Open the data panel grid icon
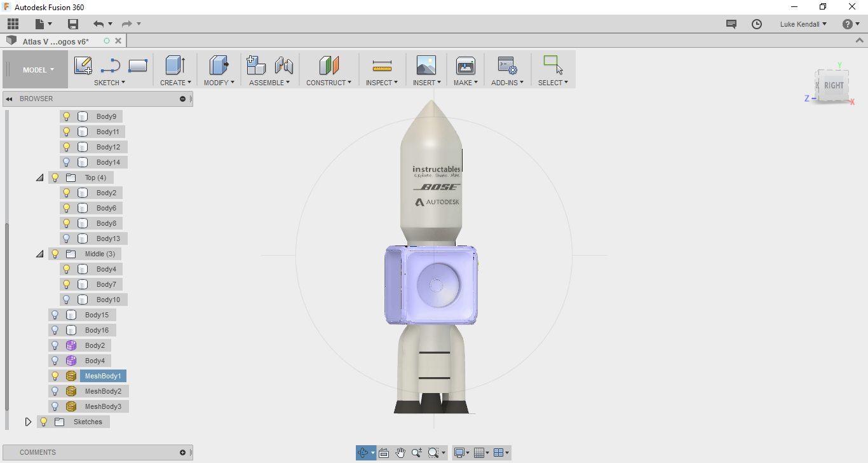Viewport: 868px width, 463px height. 13,24
